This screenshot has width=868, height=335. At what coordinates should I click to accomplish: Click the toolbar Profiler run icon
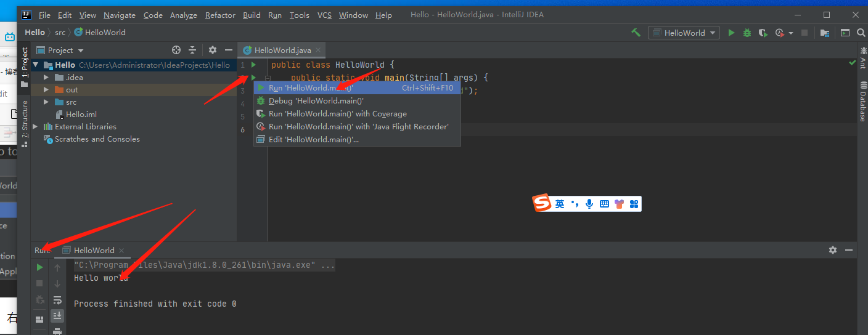tap(780, 33)
